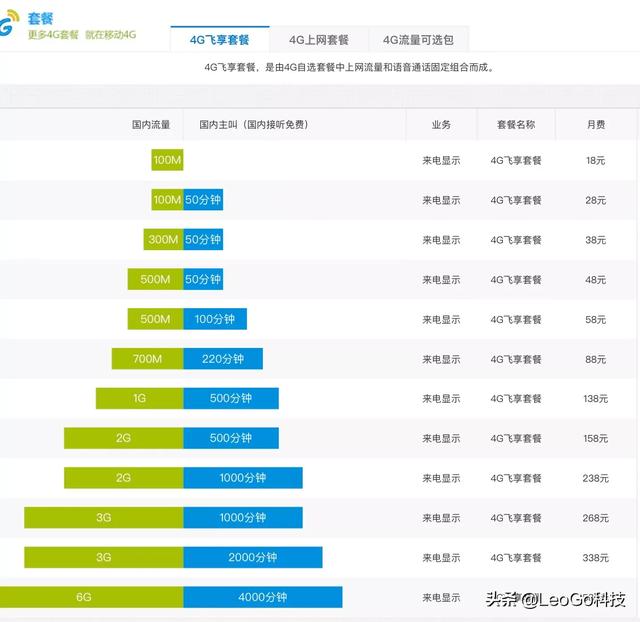The height and width of the screenshot is (622, 640).
Task: Click the 3G bar in the 338元 row
Action: pyautogui.click(x=104, y=558)
